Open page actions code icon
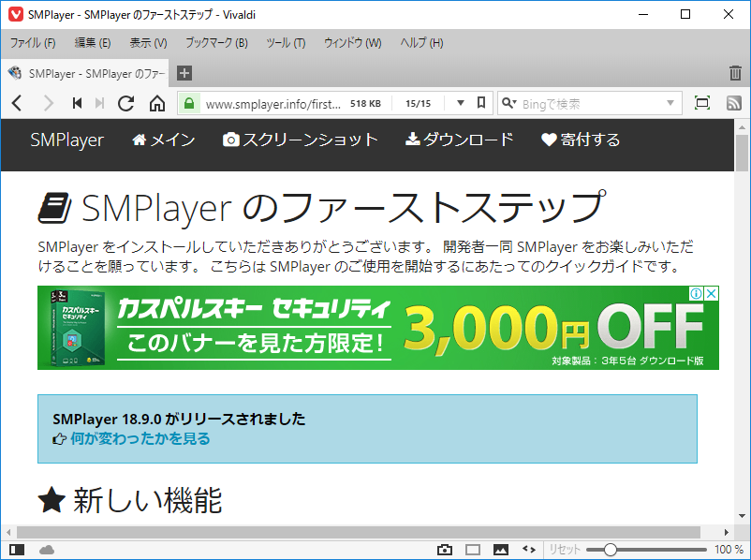 click(529, 550)
